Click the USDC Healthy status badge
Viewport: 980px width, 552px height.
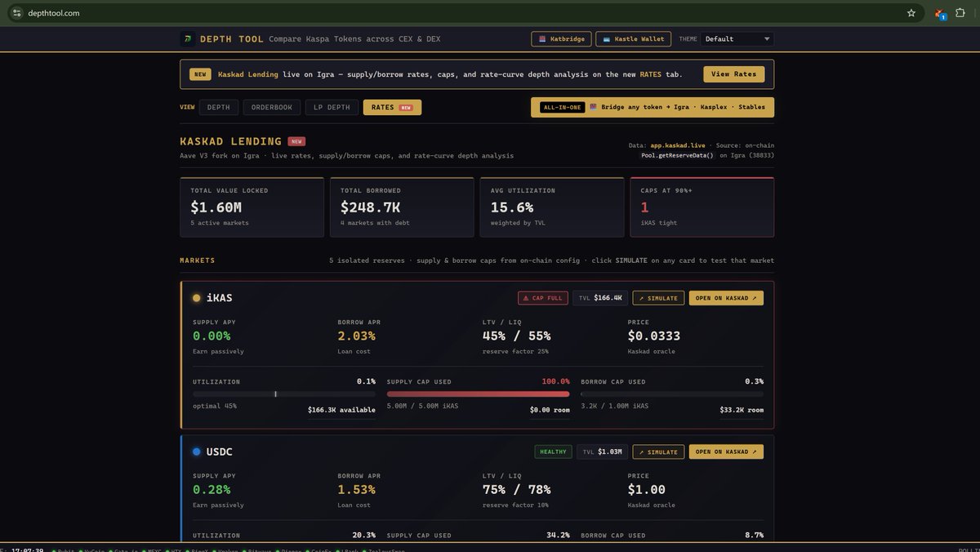(553, 452)
